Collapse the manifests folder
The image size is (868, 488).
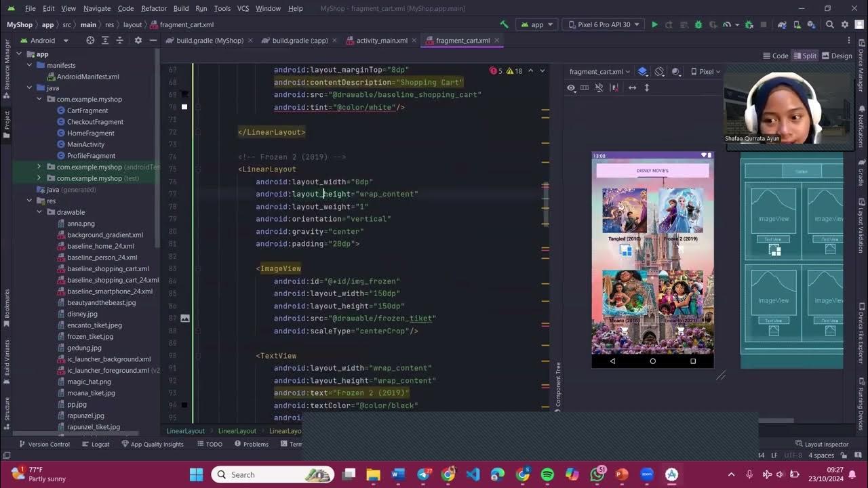click(x=29, y=65)
